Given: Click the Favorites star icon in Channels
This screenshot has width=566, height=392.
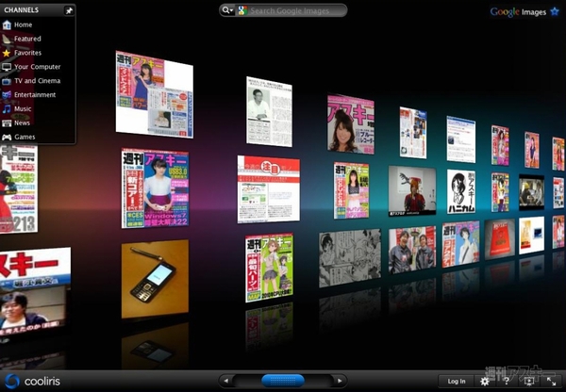Looking at the screenshot, I should [x=7, y=53].
